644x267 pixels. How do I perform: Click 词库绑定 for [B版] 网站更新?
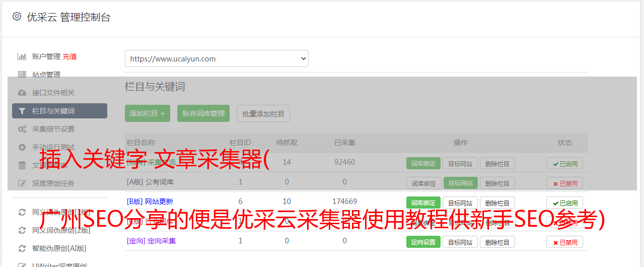[x=423, y=203]
